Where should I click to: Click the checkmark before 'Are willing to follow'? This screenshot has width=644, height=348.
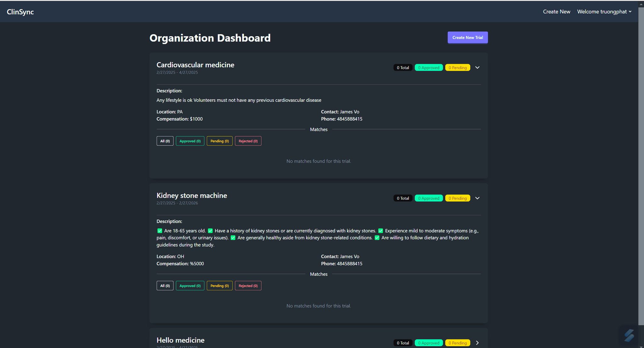pos(377,238)
